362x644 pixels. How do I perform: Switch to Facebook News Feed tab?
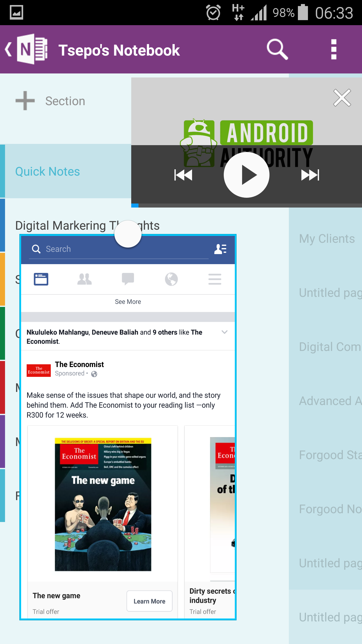[x=41, y=279]
